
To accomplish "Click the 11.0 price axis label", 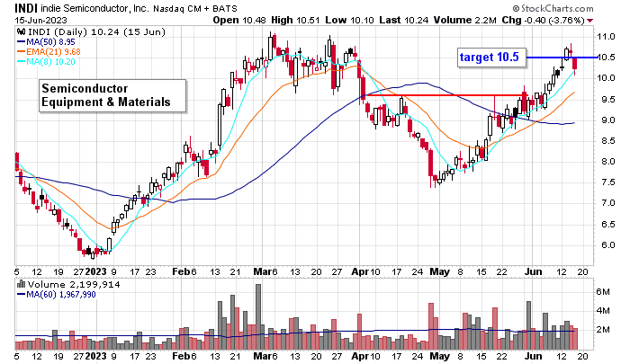I will pos(606,37).
